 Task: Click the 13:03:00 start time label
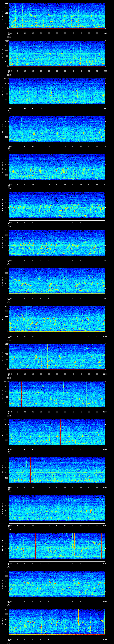click(x=9, y=109)
